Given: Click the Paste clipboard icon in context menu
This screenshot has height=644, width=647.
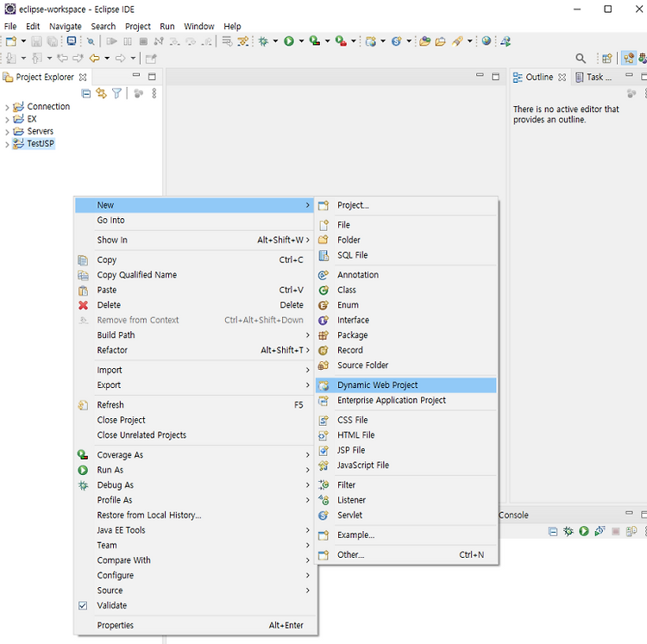Looking at the screenshot, I should tap(83, 291).
